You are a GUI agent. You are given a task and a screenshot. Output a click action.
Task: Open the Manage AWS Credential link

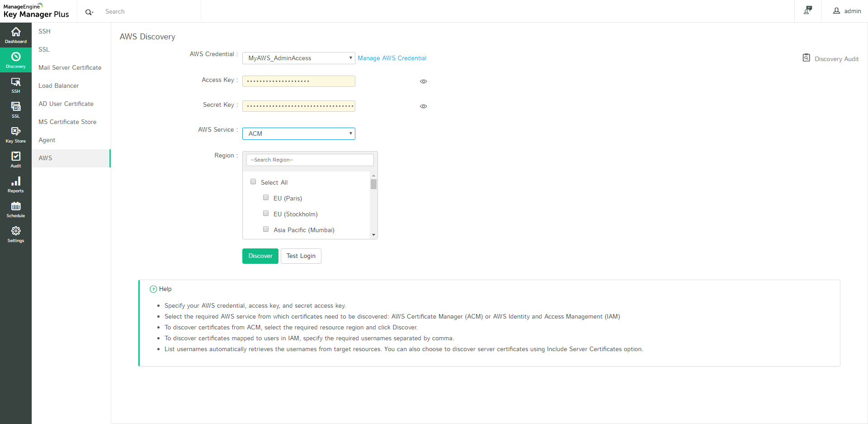point(392,58)
